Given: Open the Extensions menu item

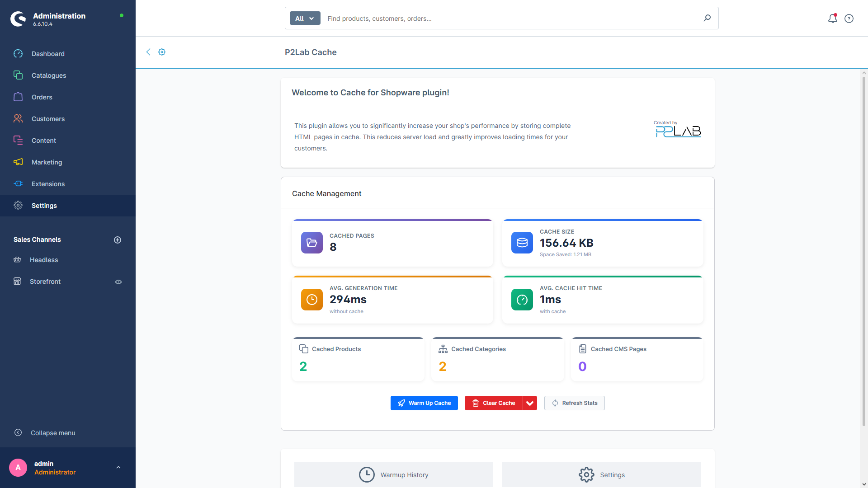Looking at the screenshot, I should 48,184.
